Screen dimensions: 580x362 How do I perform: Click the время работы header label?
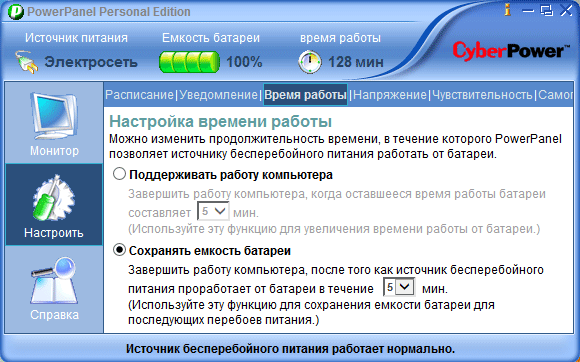tap(340, 38)
